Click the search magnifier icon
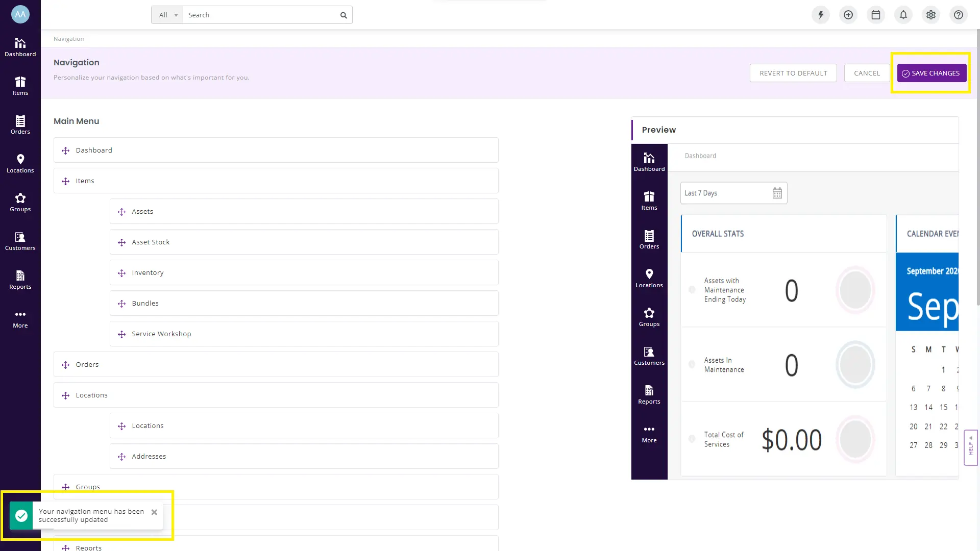This screenshot has width=980, height=551. tap(344, 15)
